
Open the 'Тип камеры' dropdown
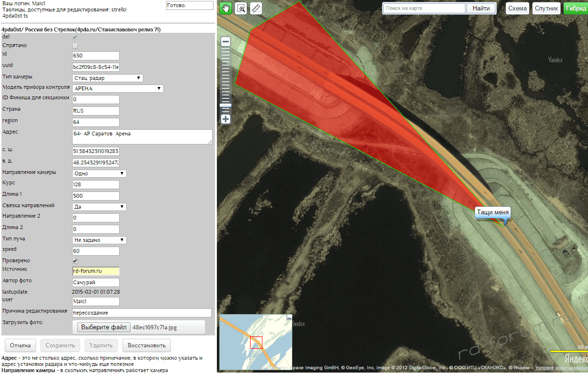[107, 78]
